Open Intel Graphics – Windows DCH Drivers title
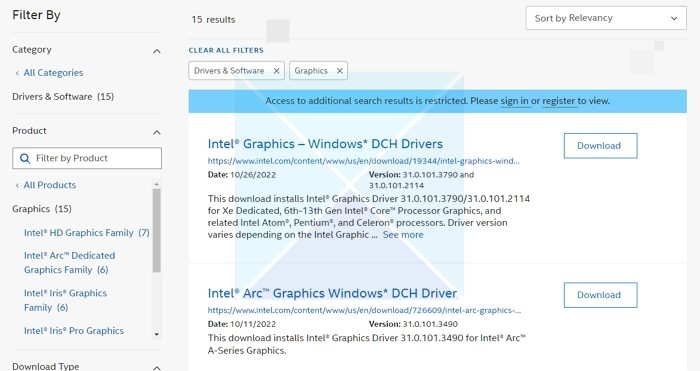700x371 pixels. coord(325,144)
